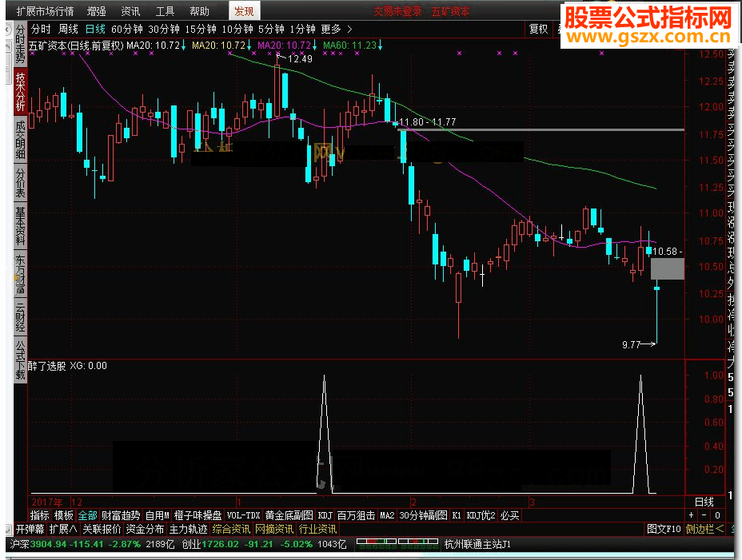
Task: Click the 资金分布 button
Action: (145, 530)
